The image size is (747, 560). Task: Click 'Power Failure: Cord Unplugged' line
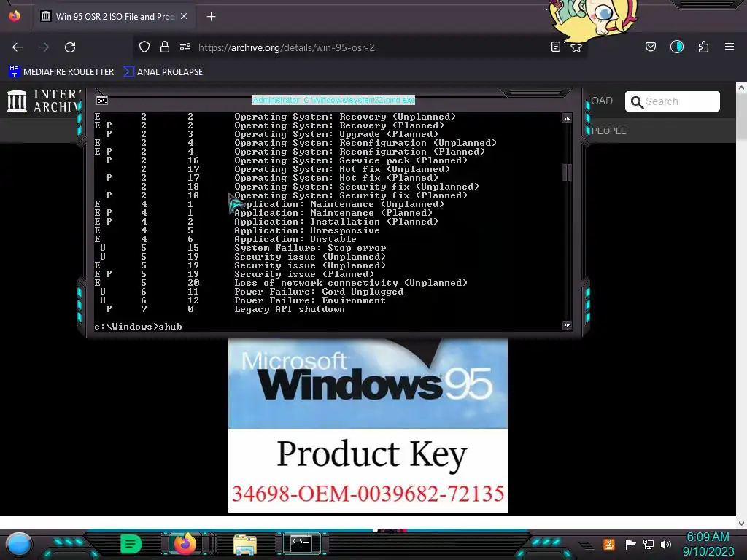pyautogui.click(x=319, y=292)
